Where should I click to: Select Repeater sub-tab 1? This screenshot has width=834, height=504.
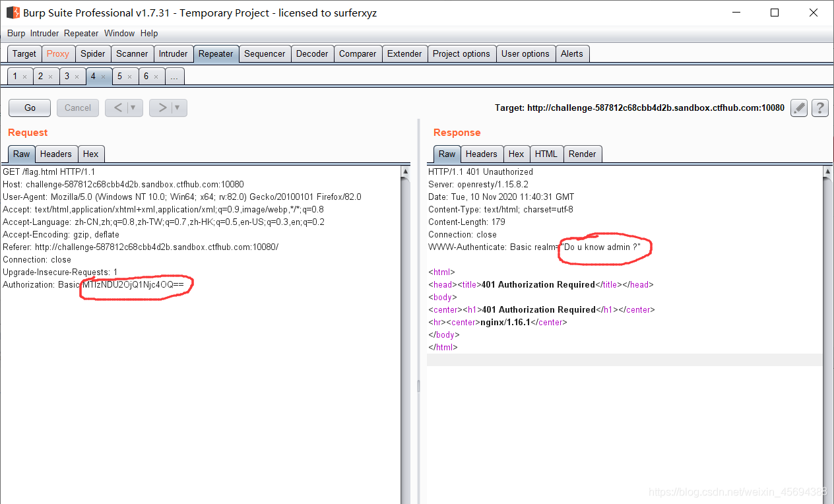[15, 77]
